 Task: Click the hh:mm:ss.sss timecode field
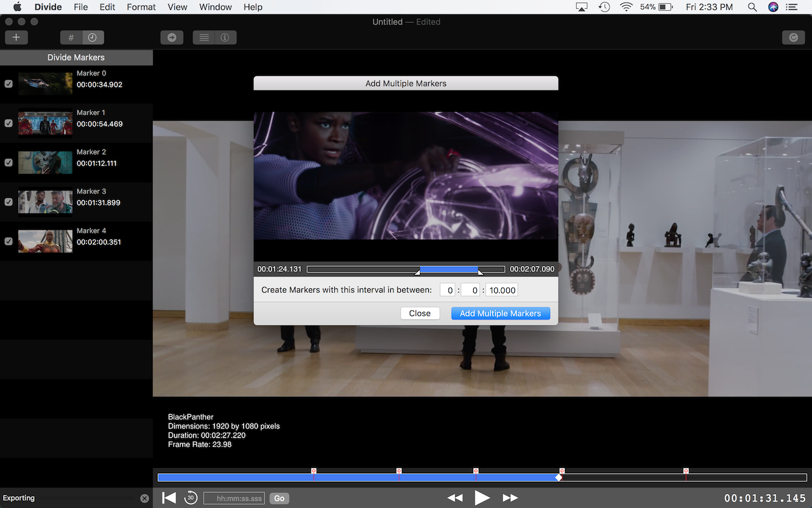[234, 498]
